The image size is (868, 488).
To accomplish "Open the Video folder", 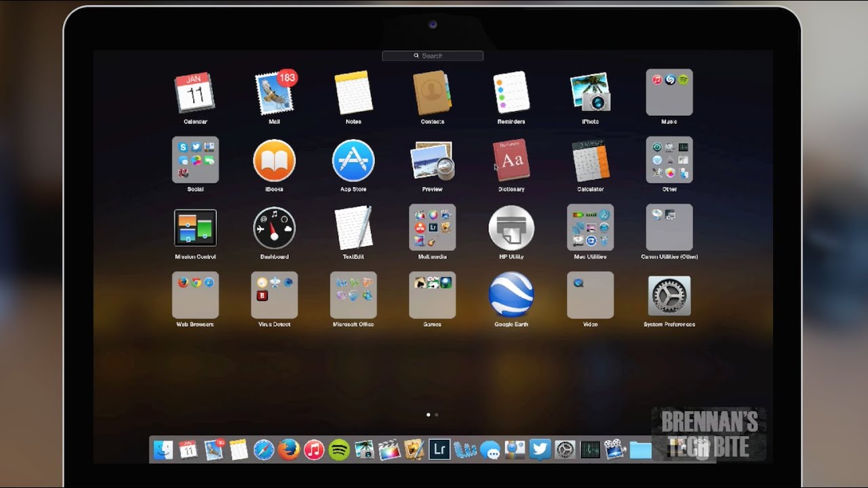I will coord(590,296).
